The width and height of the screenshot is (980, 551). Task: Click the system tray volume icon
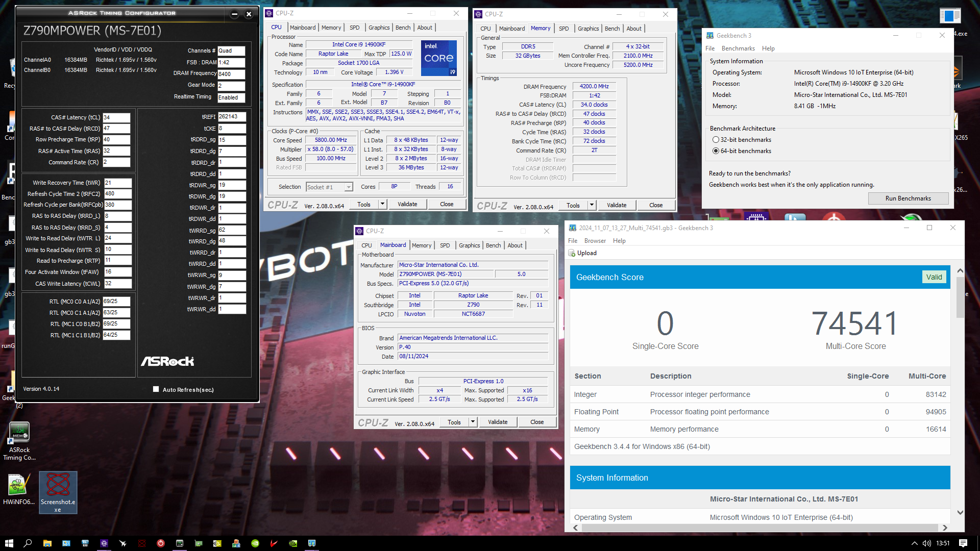click(926, 543)
